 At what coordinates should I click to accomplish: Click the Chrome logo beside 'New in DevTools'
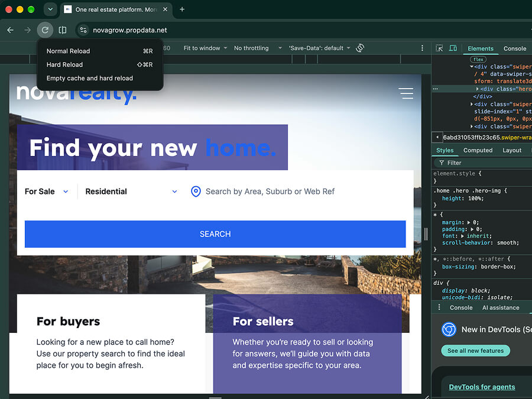449,329
